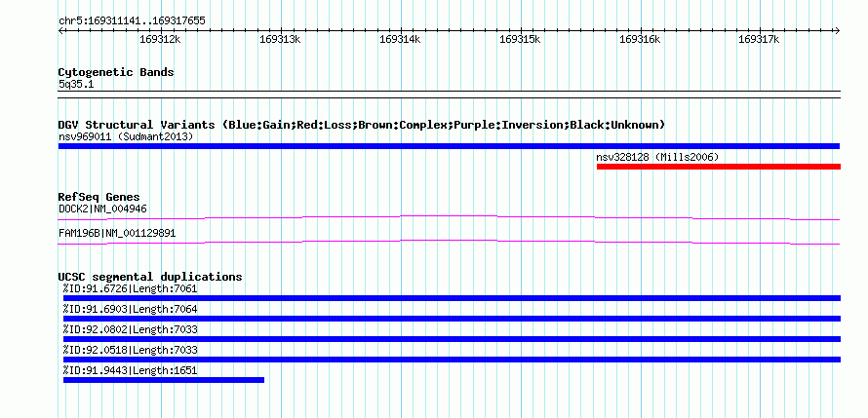The image size is (868, 418).
Task: Click the chr5:169311141..169317655 coordinate label
Action: [132, 21]
